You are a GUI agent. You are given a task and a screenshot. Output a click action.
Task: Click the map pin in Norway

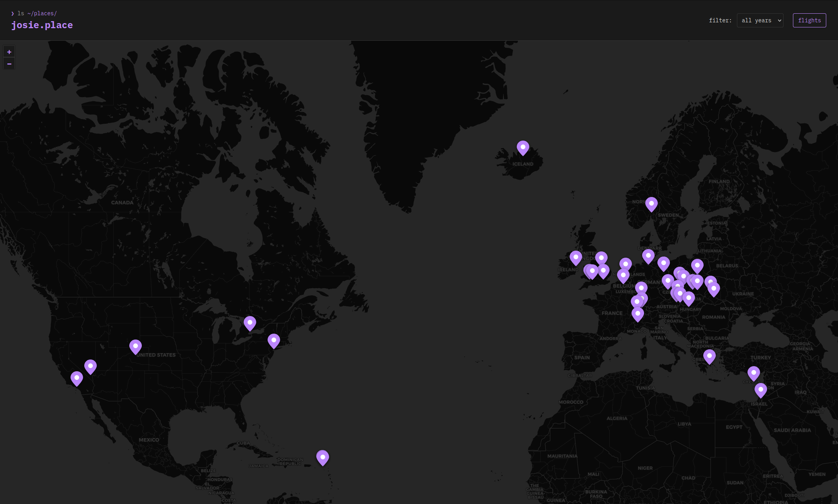click(x=651, y=204)
